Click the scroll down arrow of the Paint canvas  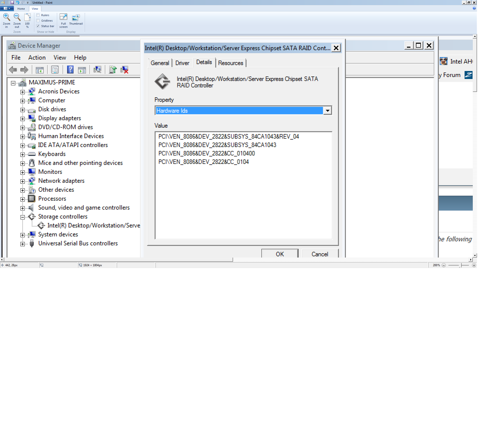point(475,255)
